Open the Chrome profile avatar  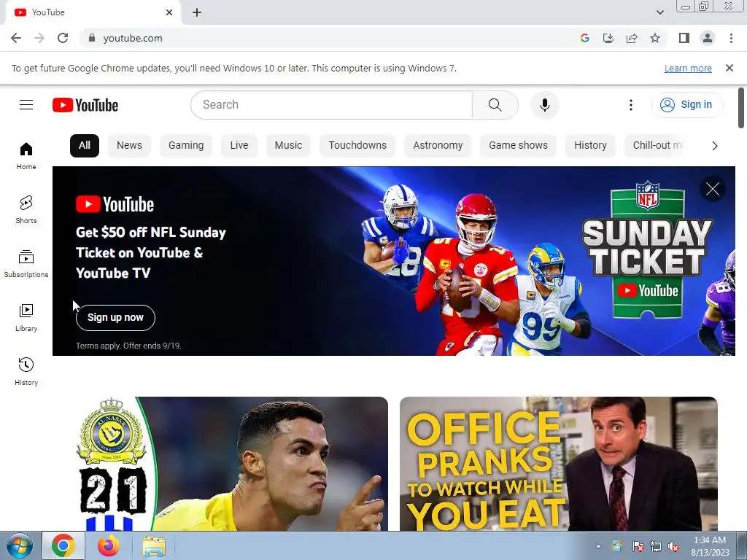click(x=708, y=38)
